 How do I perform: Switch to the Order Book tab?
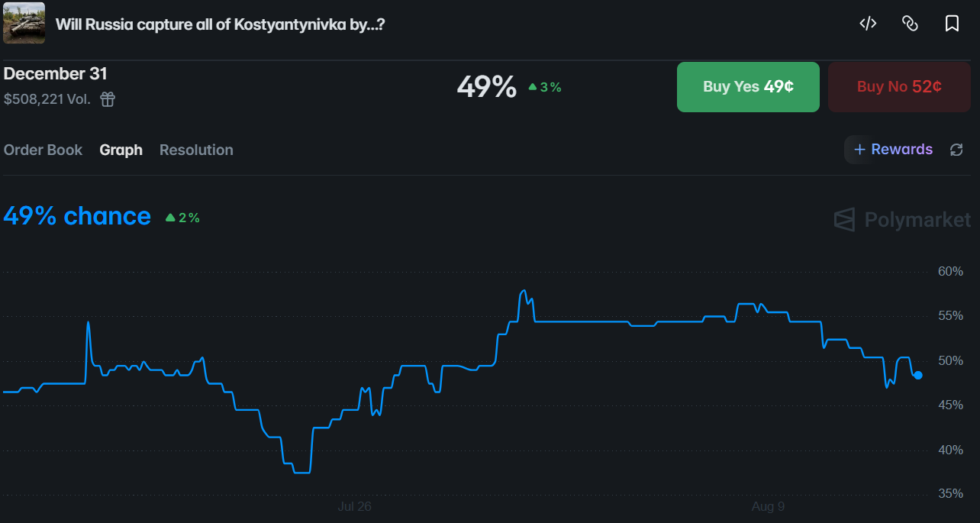click(x=43, y=150)
